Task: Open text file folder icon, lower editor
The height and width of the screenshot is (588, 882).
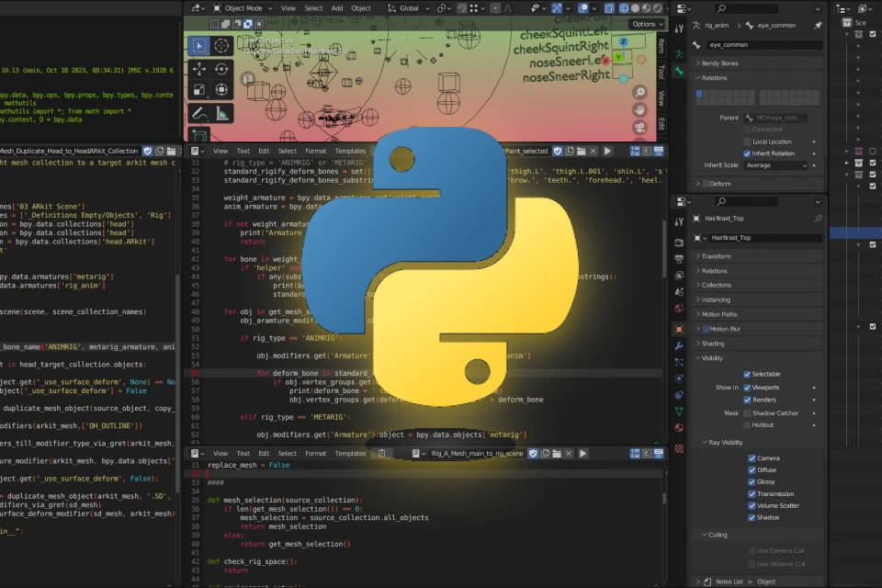Action: tap(557, 454)
